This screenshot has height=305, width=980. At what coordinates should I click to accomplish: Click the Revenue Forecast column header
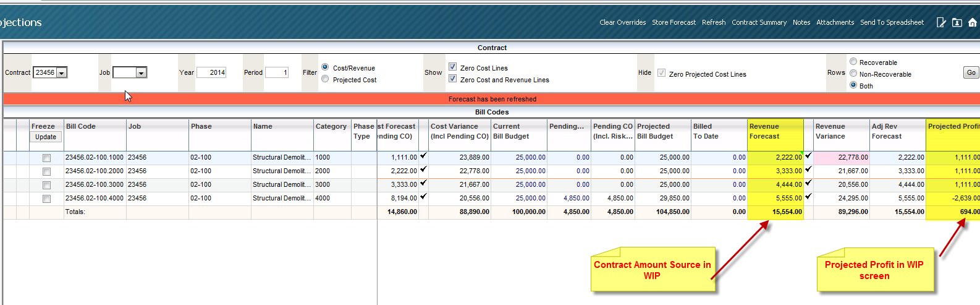tap(775, 134)
